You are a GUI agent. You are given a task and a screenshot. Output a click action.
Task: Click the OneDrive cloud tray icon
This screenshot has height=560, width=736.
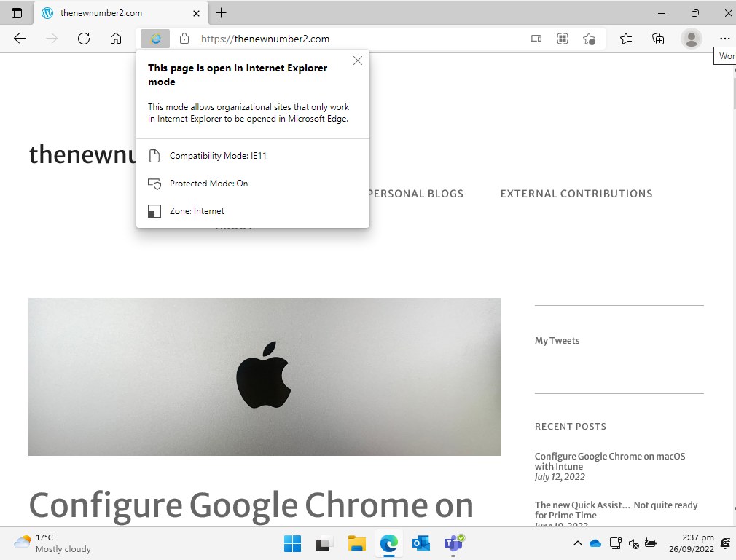[x=595, y=543]
